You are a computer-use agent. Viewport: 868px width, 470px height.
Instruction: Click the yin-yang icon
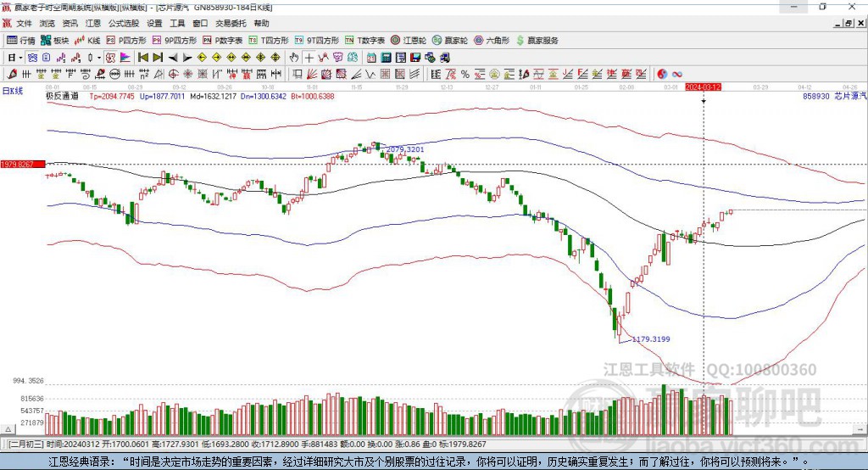(x=662, y=74)
